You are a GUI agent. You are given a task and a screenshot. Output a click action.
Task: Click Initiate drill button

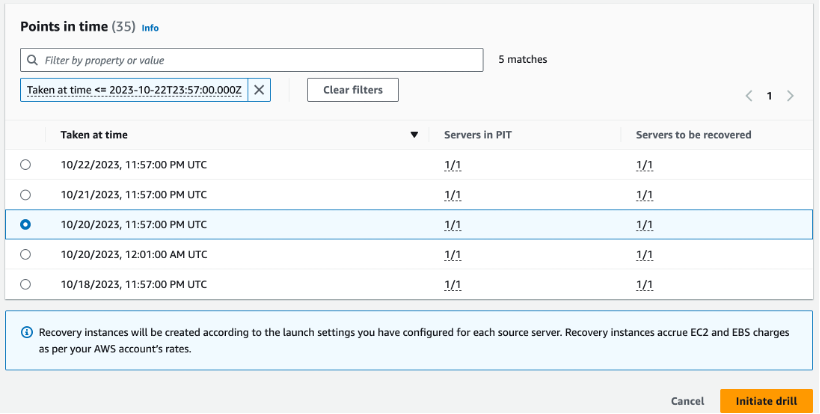click(766, 401)
